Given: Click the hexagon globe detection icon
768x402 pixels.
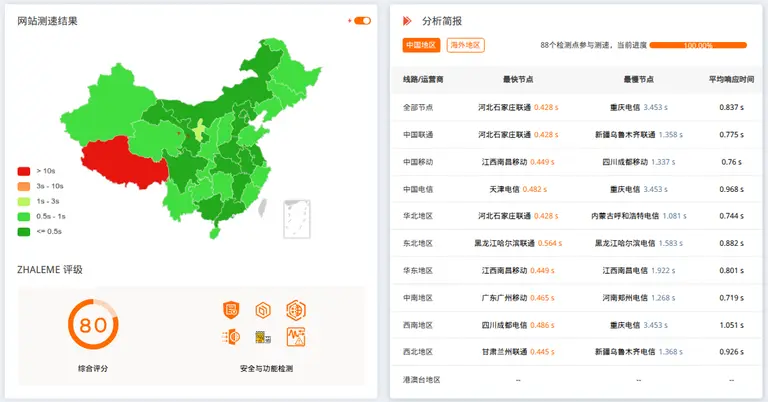Looking at the screenshot, I should point(296,310).
